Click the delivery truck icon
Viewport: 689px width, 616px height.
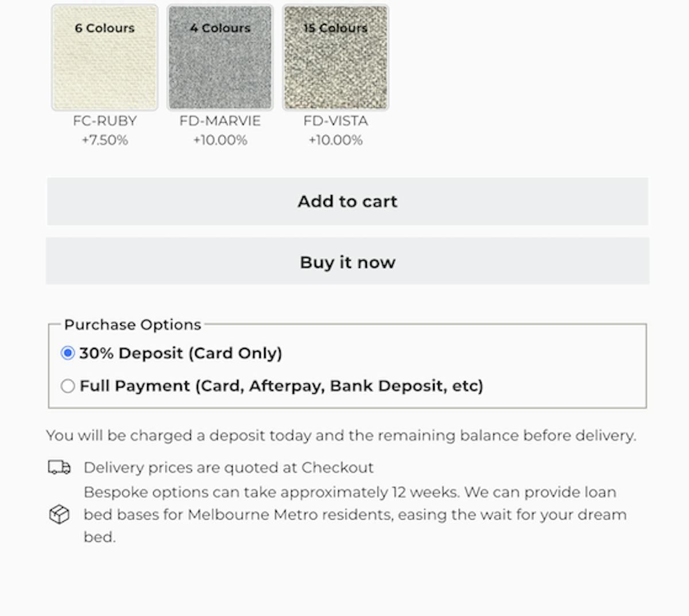(59, 467)
